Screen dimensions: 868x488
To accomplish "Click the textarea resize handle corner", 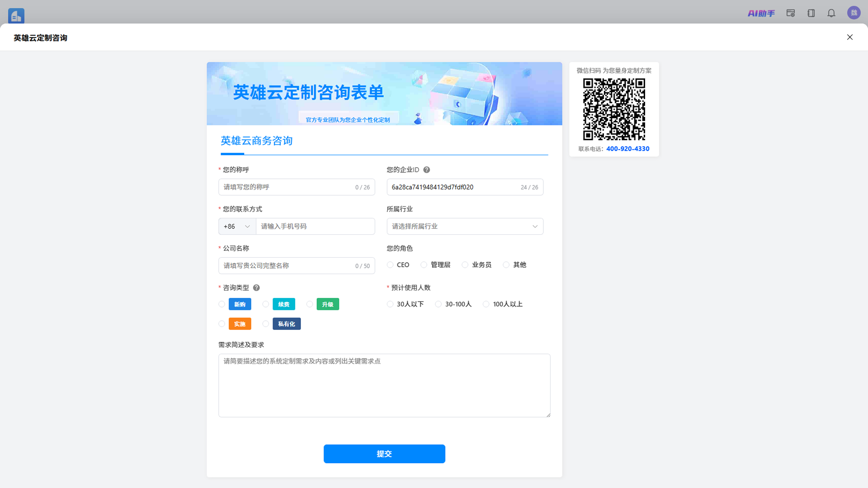I will click(x=548, y=414).
